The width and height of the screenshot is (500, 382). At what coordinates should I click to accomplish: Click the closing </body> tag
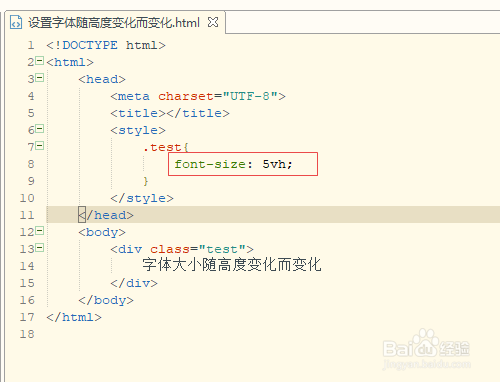click(x=106, y=300)
